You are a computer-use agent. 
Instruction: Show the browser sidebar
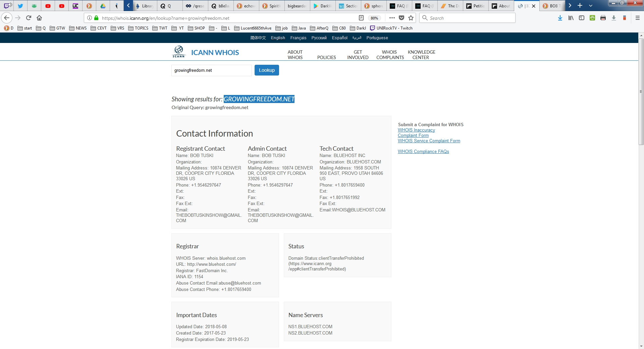click(x=582, y=18)
